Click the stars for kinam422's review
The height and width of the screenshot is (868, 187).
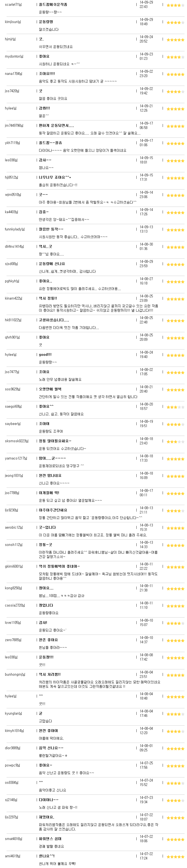(175, 299)
